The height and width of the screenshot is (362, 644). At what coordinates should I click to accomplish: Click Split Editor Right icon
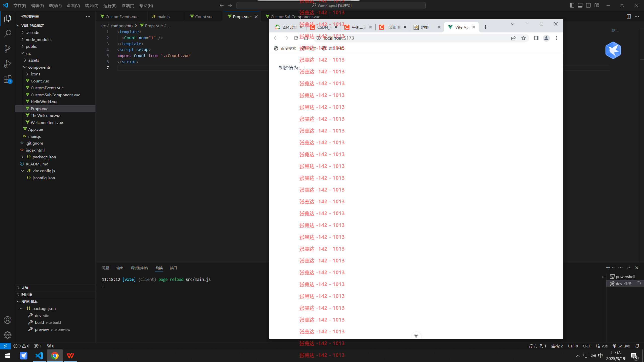click(x=629, y=17)
